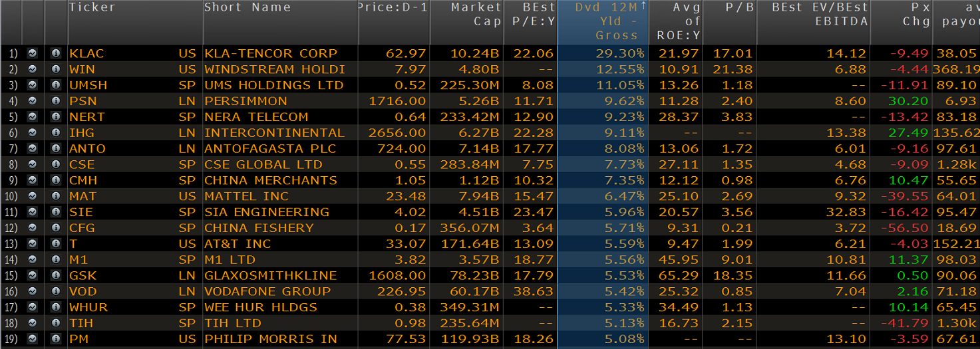Sort by the Ticker column header
The image size is (980, 349).
[135, 23]
